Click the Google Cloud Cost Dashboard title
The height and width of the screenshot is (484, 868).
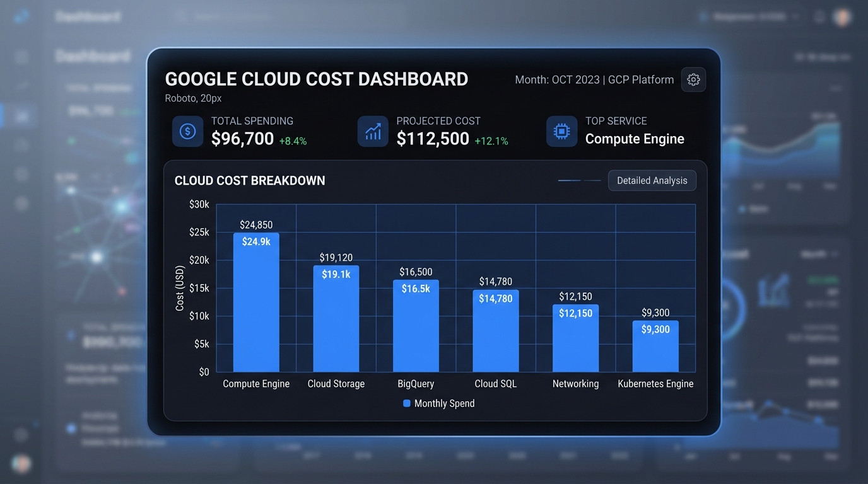click(317, 79)
